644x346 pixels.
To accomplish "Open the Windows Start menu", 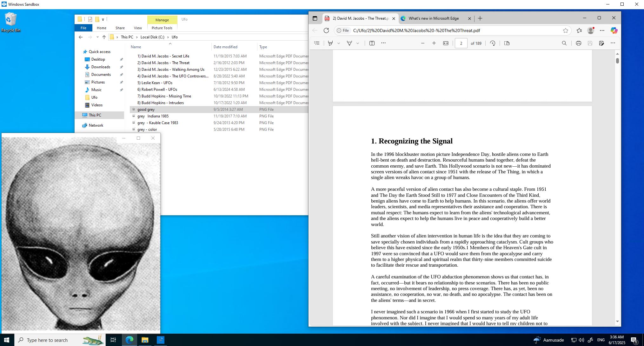I will [x=7, y=340].
